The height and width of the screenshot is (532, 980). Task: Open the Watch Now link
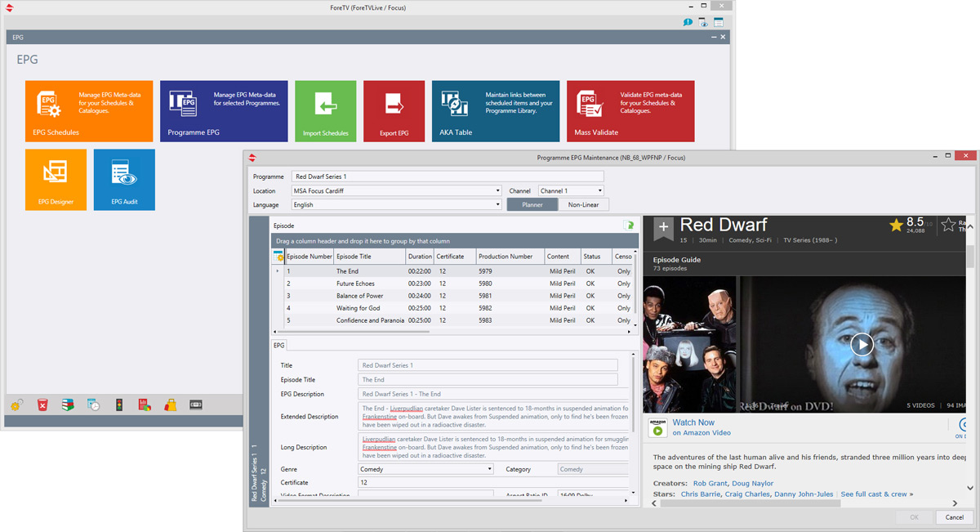pos(693,422)
